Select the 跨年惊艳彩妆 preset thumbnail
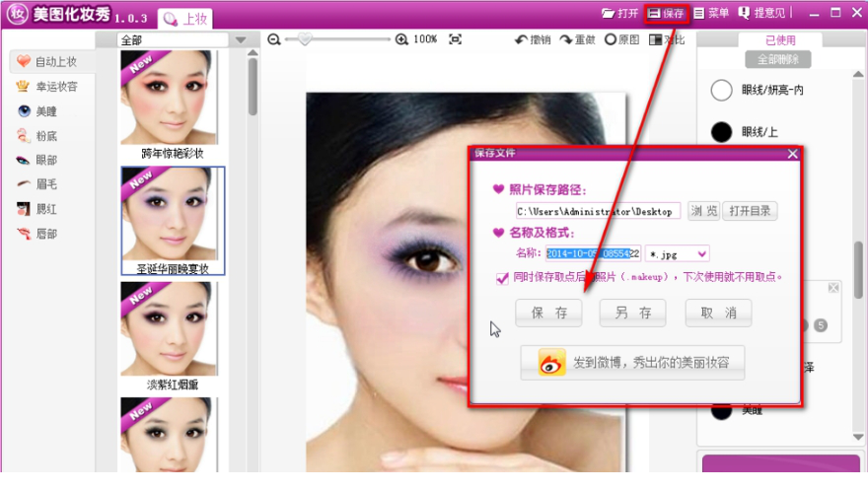This screenshot has width=868, height=491. coord(170,98)
